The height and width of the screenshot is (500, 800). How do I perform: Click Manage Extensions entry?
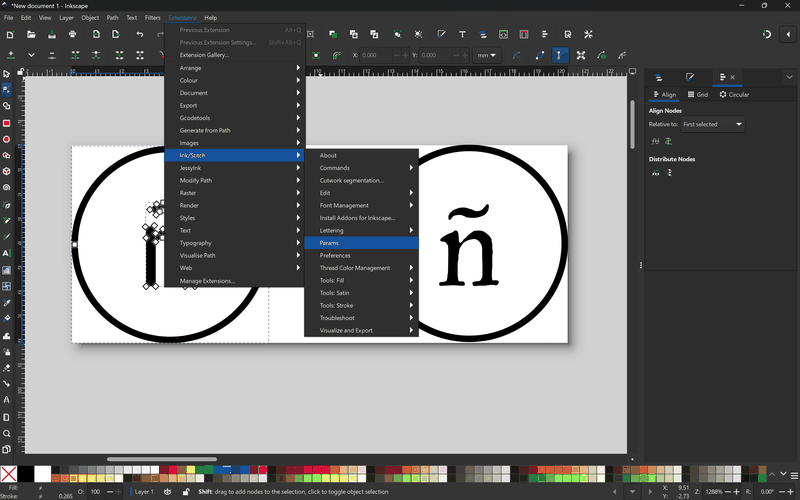[234, 281]
